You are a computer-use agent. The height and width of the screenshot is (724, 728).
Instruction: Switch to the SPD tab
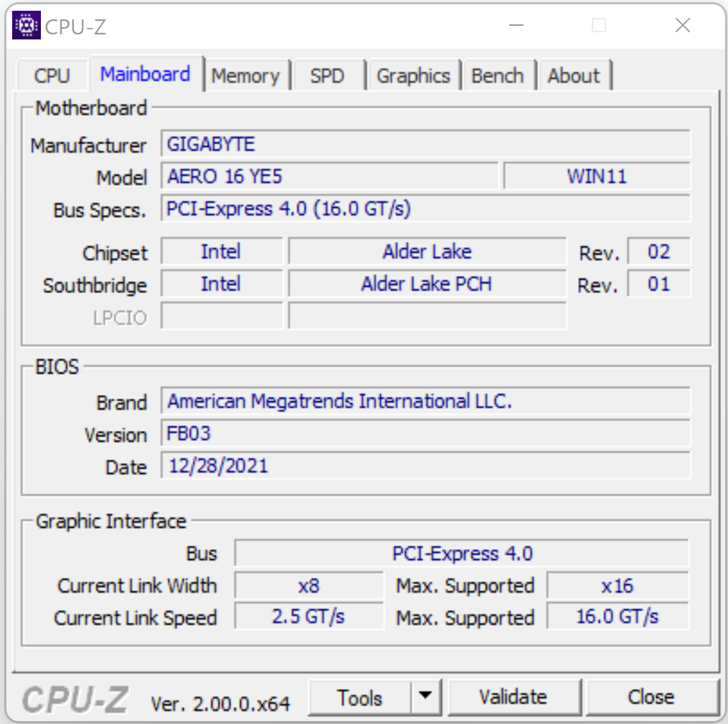pyautogui.click(x=327, y=76)
